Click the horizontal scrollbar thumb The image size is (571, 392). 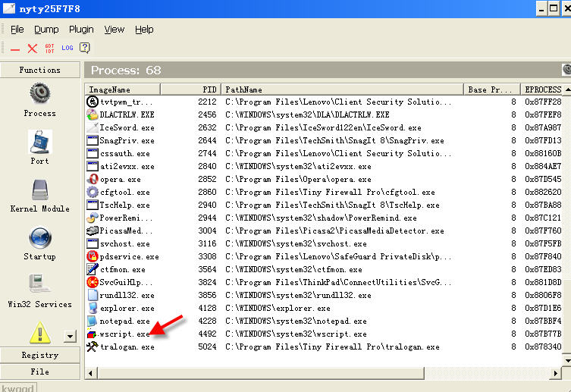click(x=260, y=373)
